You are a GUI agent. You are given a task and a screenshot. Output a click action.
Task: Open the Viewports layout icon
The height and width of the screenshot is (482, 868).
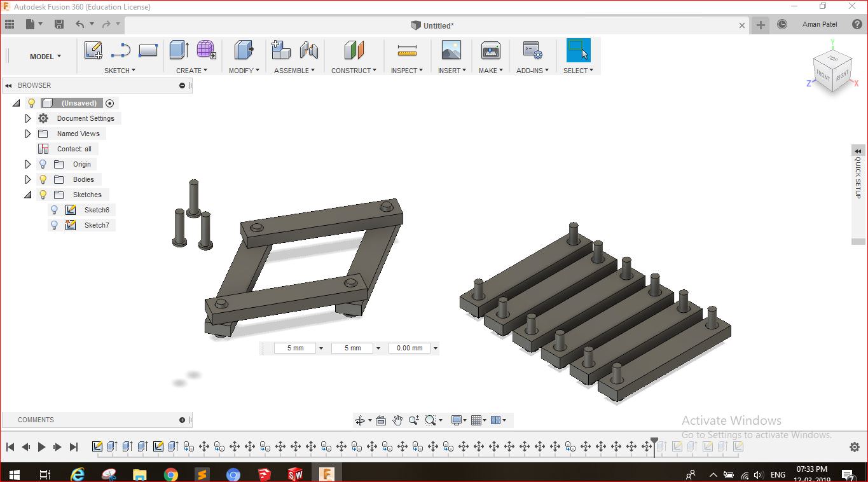point(497,420)
